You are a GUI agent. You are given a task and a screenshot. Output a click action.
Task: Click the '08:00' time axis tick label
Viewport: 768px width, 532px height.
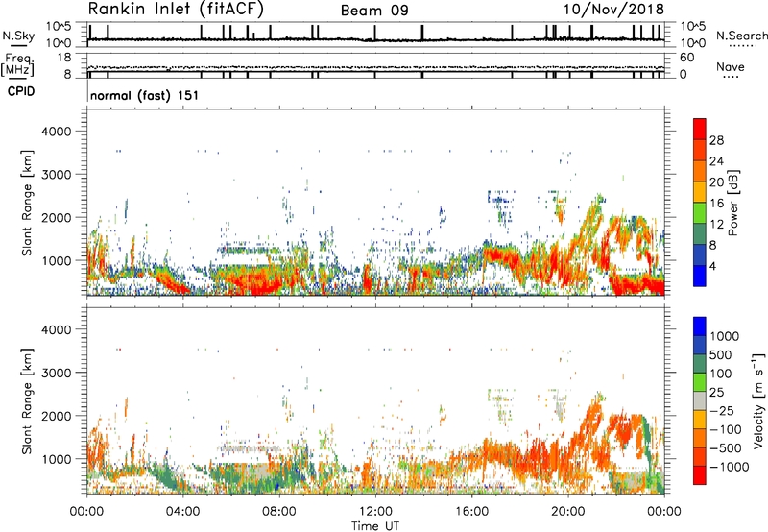click(279, 512)
